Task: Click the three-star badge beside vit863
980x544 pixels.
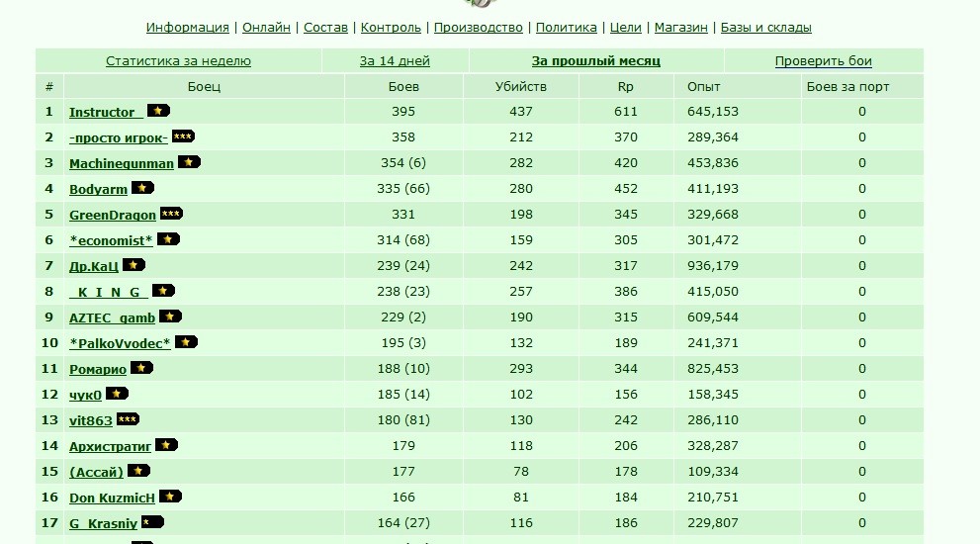Action: point(128,419)
